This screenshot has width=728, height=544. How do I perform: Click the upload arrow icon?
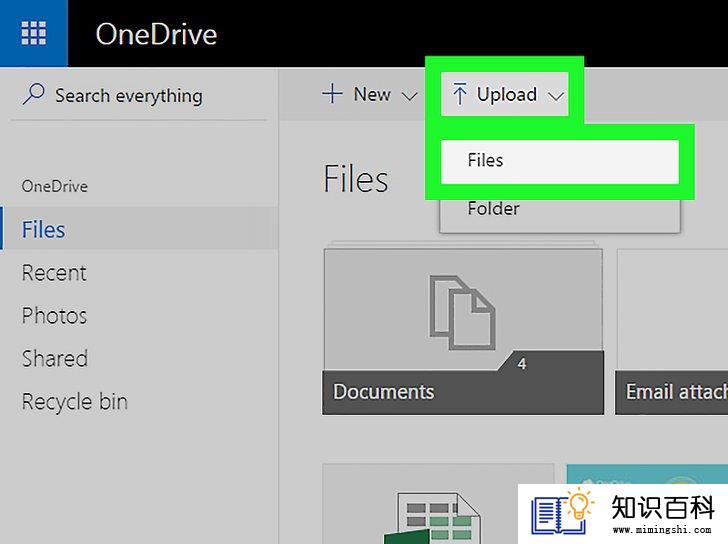[459, 94]
